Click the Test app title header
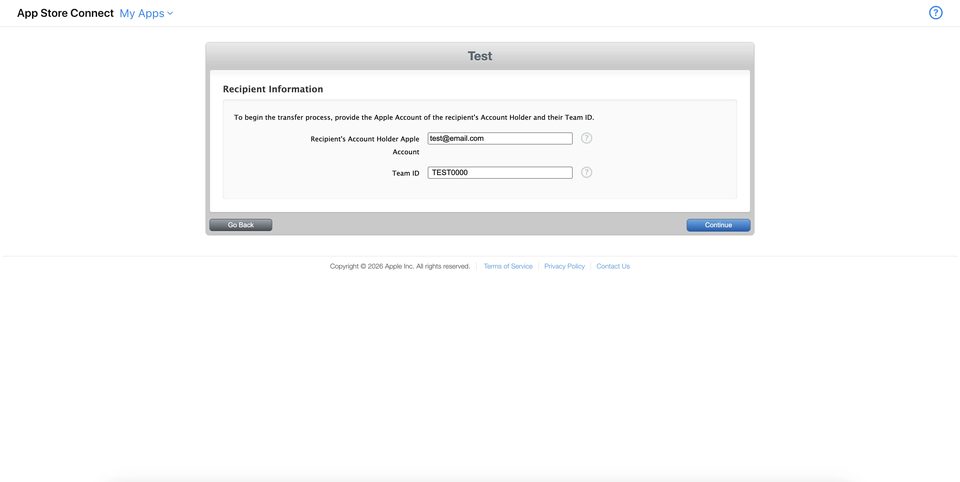 [480, 56]
